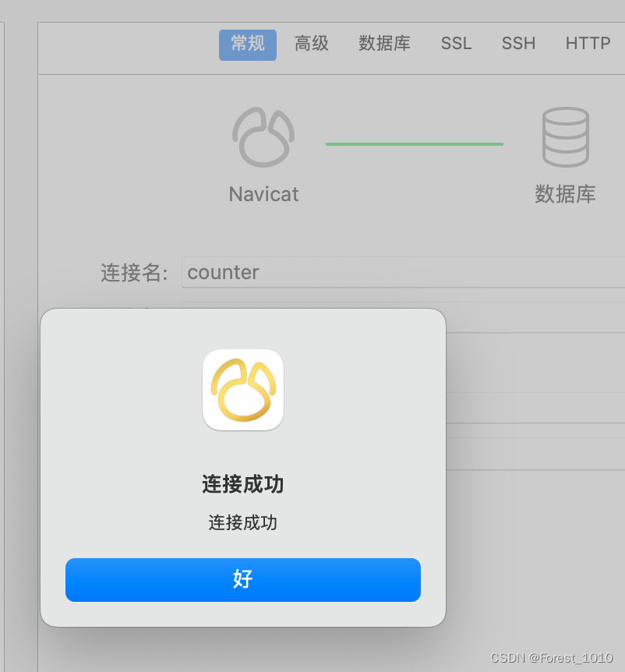Go to the SSL tab
The image size is (625, 672).
[x=456, y=44]
